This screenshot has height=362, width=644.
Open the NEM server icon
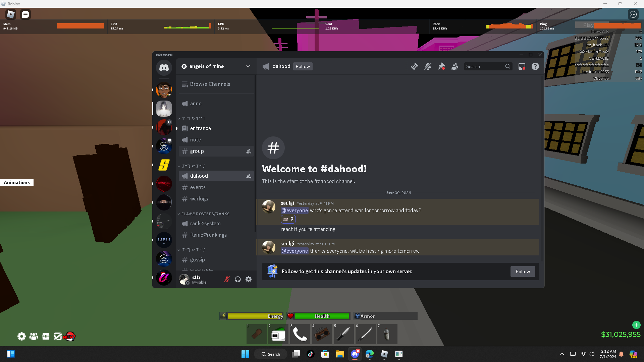point(164,240)
